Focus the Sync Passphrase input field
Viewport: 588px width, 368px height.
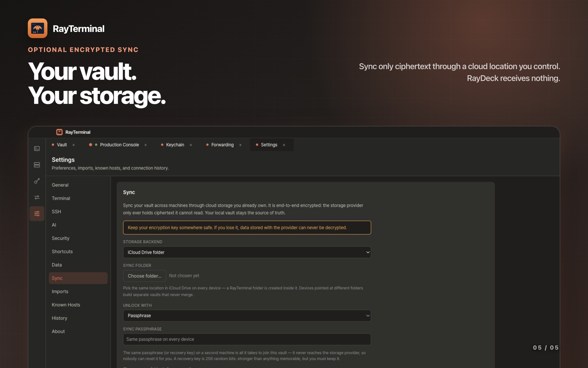point(247,339)
